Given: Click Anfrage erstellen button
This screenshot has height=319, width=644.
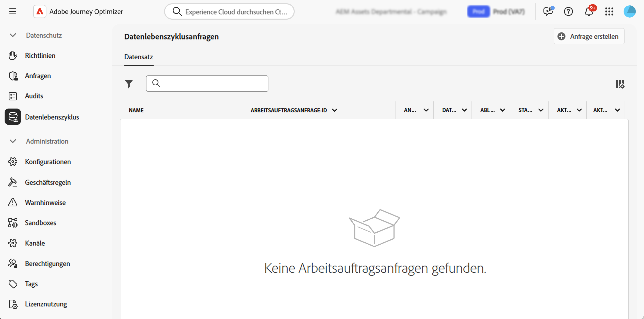Looking at the screenshot, I should 589,36.
